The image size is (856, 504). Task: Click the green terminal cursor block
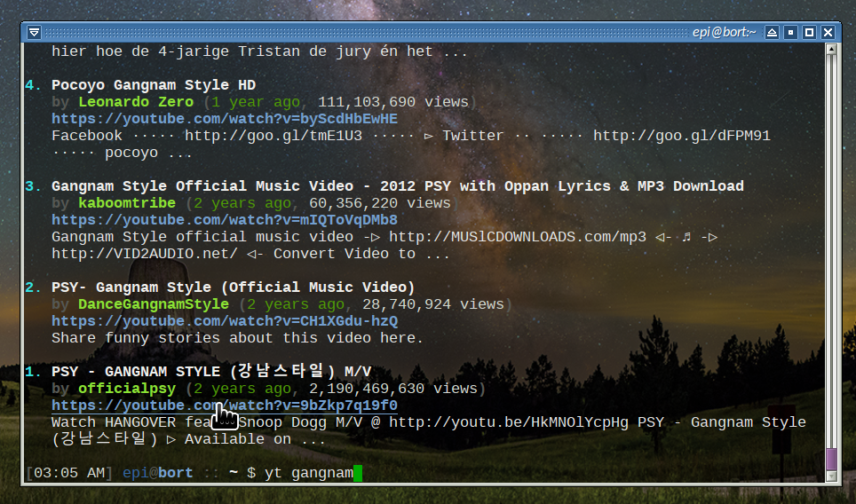[x=358, y=473]
